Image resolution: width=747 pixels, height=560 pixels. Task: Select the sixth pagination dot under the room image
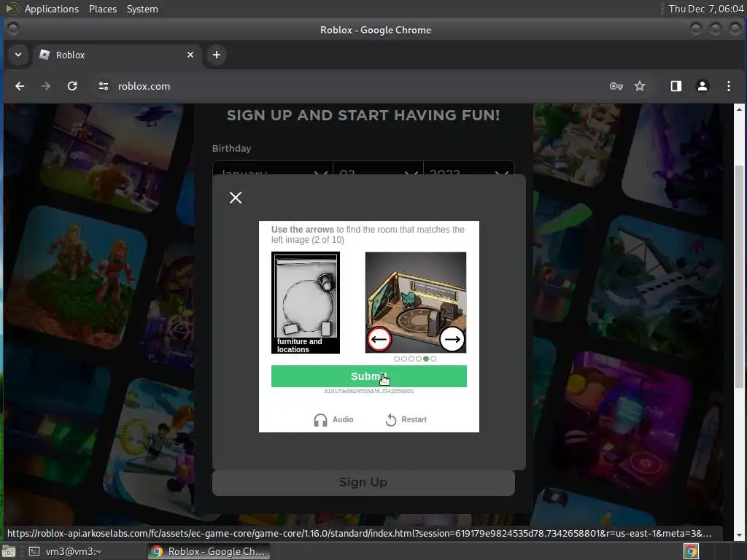433,359
